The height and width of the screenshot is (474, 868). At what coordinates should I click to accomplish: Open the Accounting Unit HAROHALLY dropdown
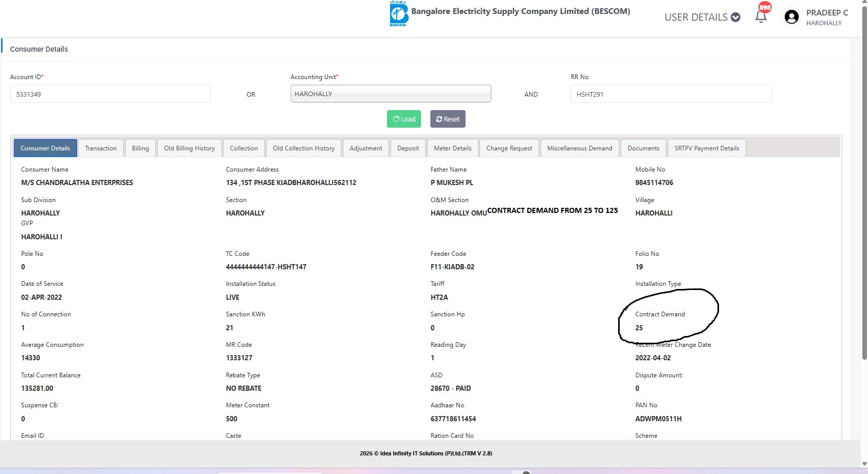point(391,94)
